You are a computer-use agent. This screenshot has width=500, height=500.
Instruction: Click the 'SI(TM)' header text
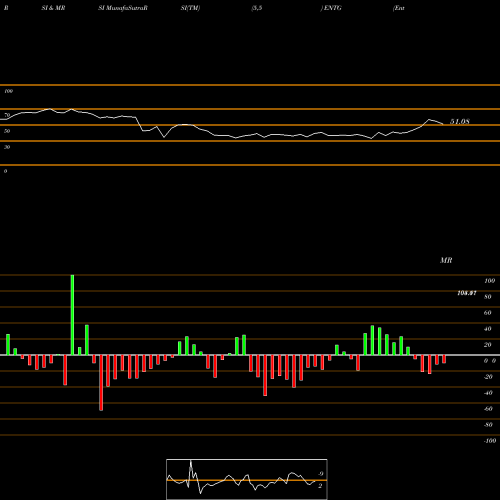pyautogui.click(x=190, y=8)
